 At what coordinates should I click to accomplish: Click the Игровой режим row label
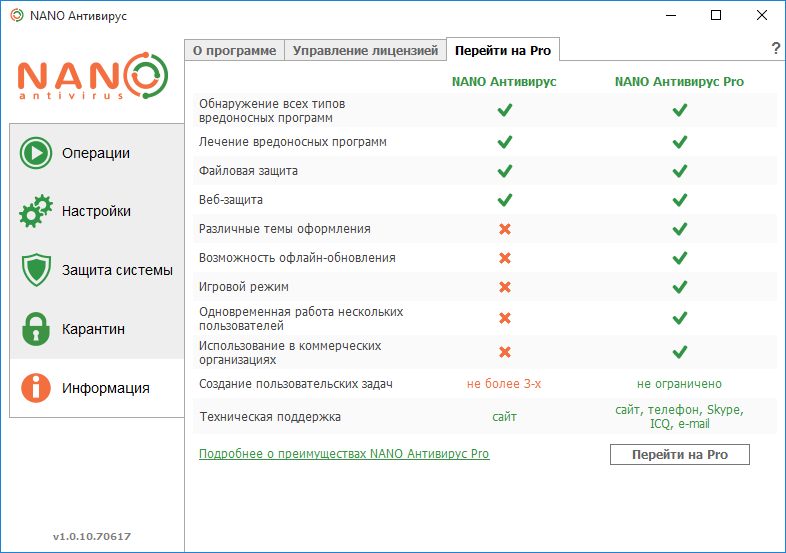pos(244,287)
